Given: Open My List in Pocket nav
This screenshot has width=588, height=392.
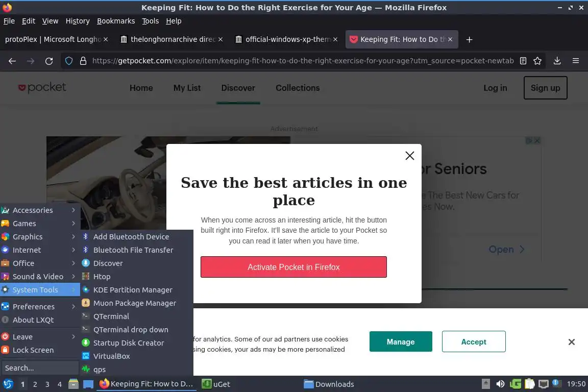Looking at the screenshot, I should 187,88.
